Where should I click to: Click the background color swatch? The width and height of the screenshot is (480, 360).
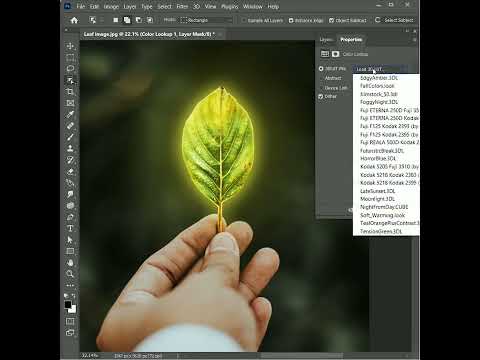pos(73,309)
